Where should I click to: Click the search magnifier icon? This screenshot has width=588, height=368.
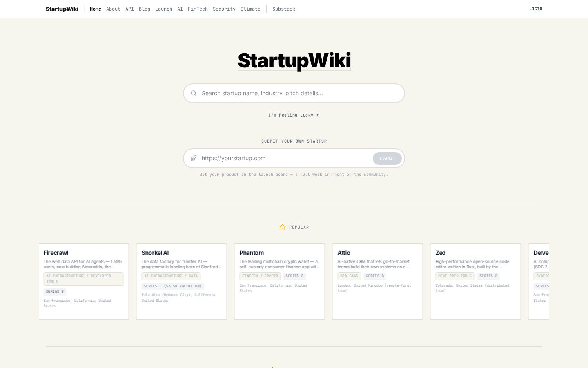point(194,93)
